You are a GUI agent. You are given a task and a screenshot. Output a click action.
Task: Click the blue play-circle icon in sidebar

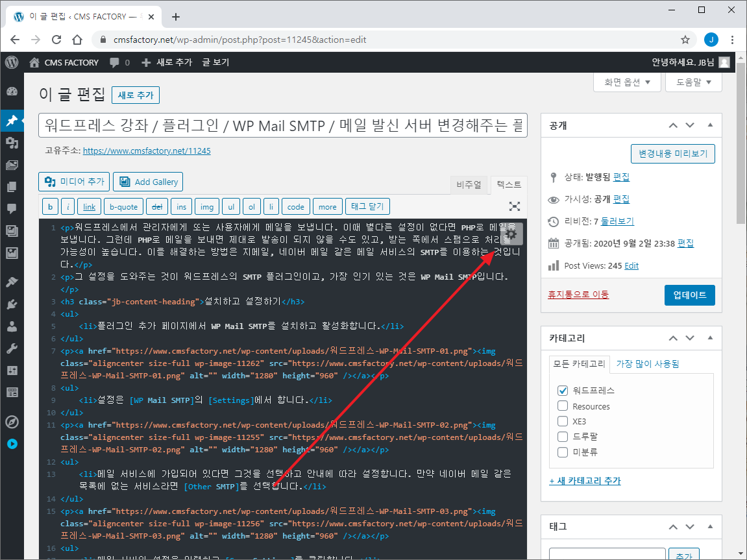click(x=12, y=444)
